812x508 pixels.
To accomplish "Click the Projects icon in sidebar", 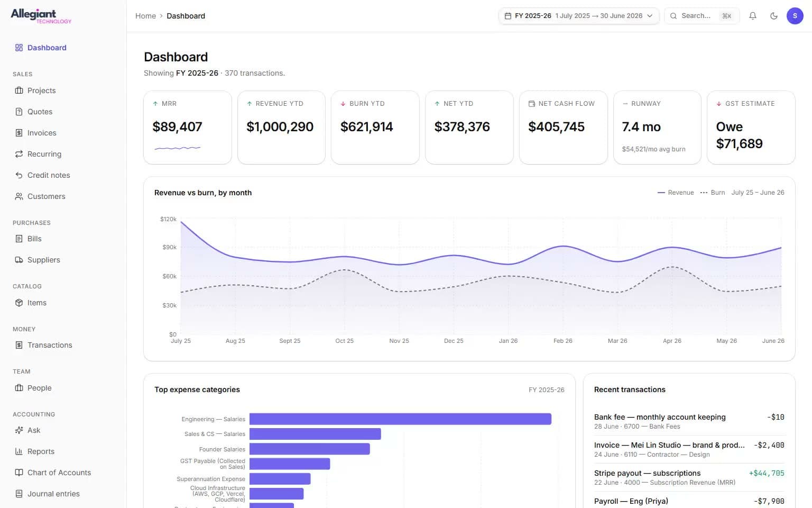I will tap(19, 90).
